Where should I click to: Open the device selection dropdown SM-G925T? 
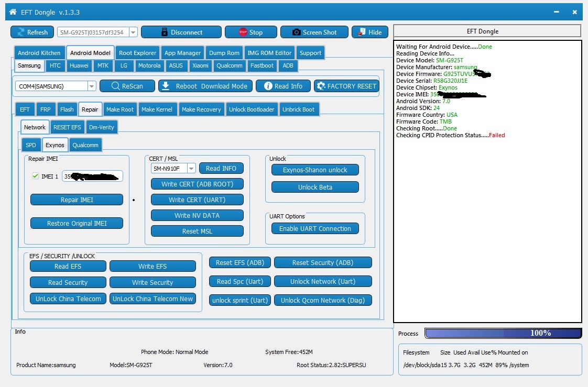click(x=133, y=32)
